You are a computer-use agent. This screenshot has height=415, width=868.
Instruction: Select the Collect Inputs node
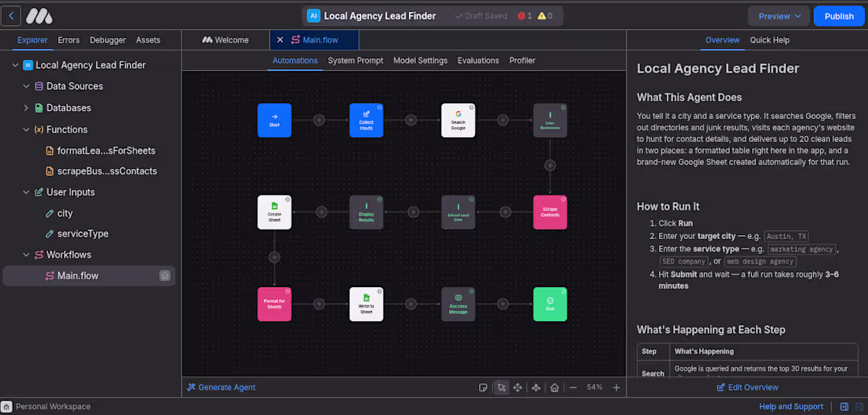click(x=366, y=120)
